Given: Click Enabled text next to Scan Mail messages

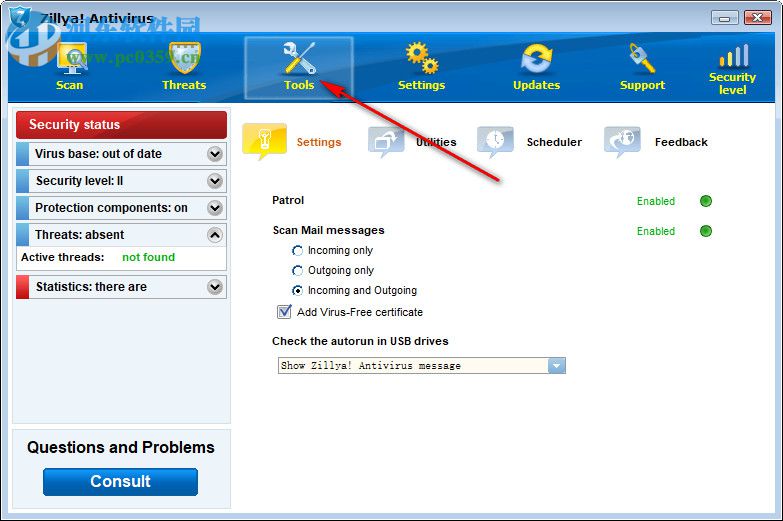Looking at the screenshot, I should coord(656,231).
